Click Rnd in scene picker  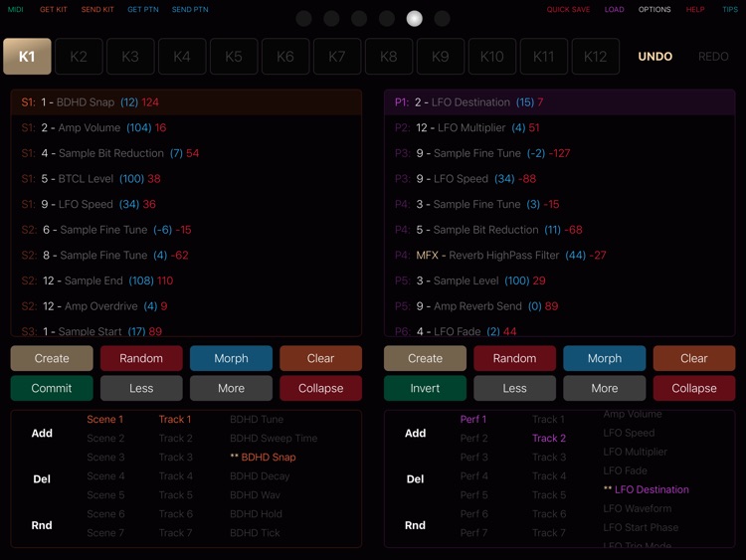point(42,525)
